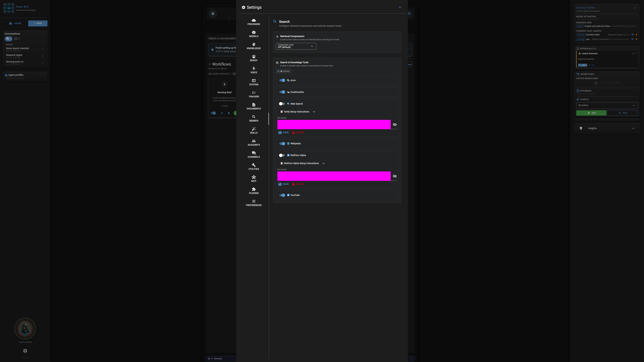
Task: Start a new conversation with + NEW
Action: (38, 23)
